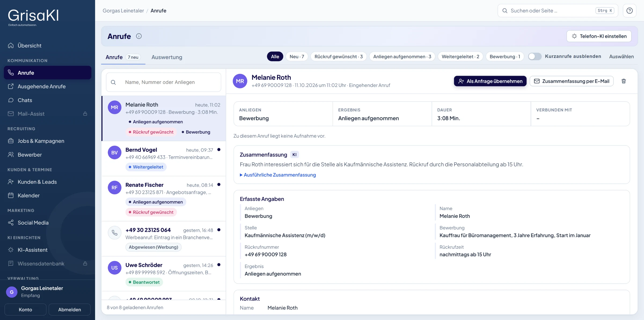
Task: Focus the Name, Nummer oder Anliegen search
Action: pyautogui.click(x=164, y=82)
